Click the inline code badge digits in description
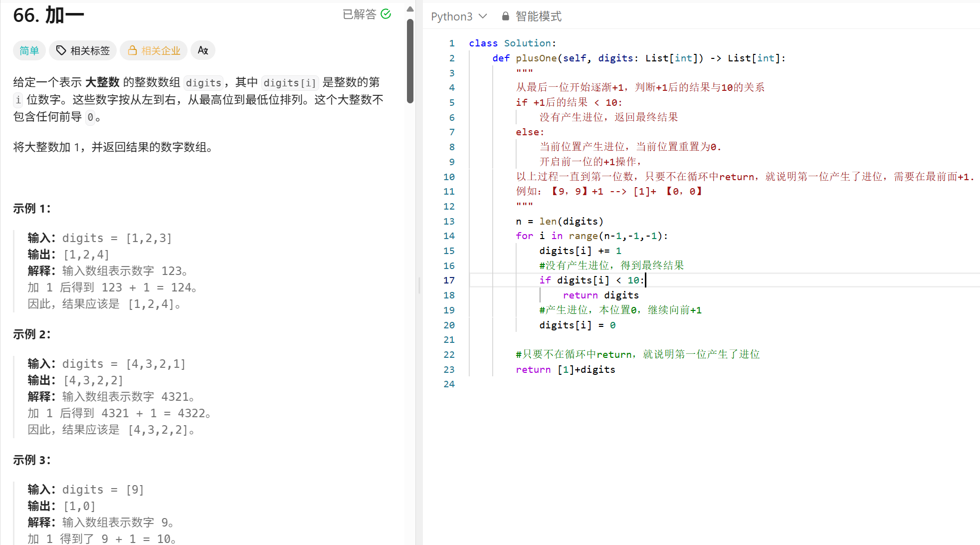Viewport: 980px width, 545px height. click(x=203, y=83)
